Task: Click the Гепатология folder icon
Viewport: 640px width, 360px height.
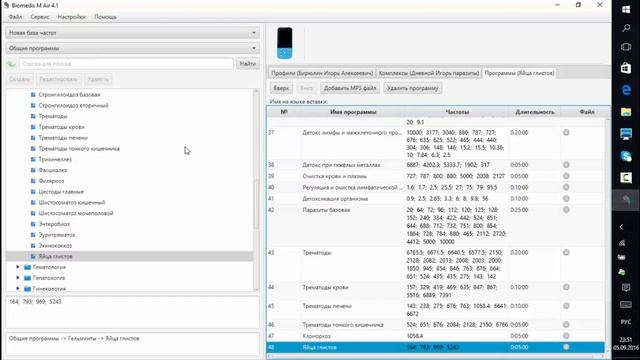Action: 27,278
